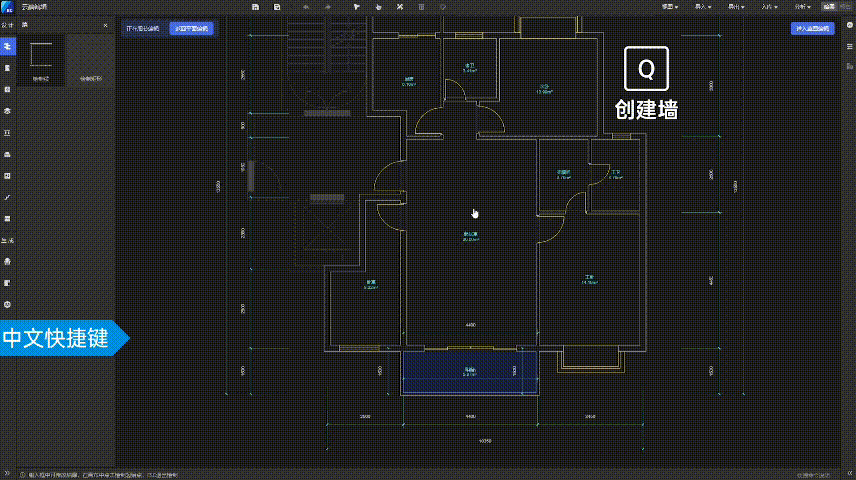Click the undo arrow icon
This screenshot has width=856, height=480.
point(306,7)
